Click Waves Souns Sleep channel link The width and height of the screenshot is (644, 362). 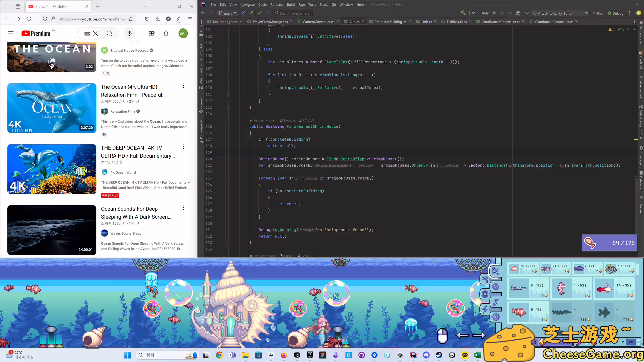point(125,233)
